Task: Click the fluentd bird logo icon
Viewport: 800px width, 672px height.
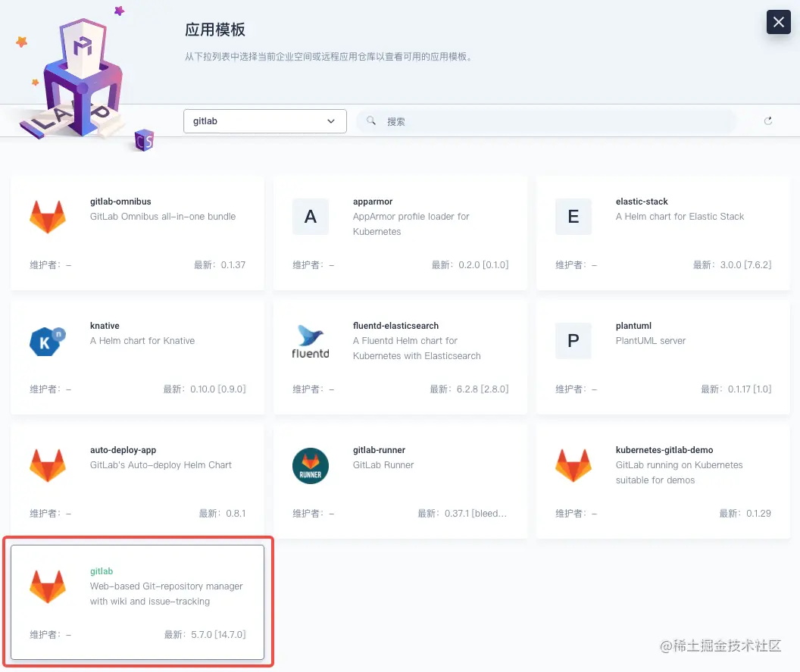Action: [310, 341]
